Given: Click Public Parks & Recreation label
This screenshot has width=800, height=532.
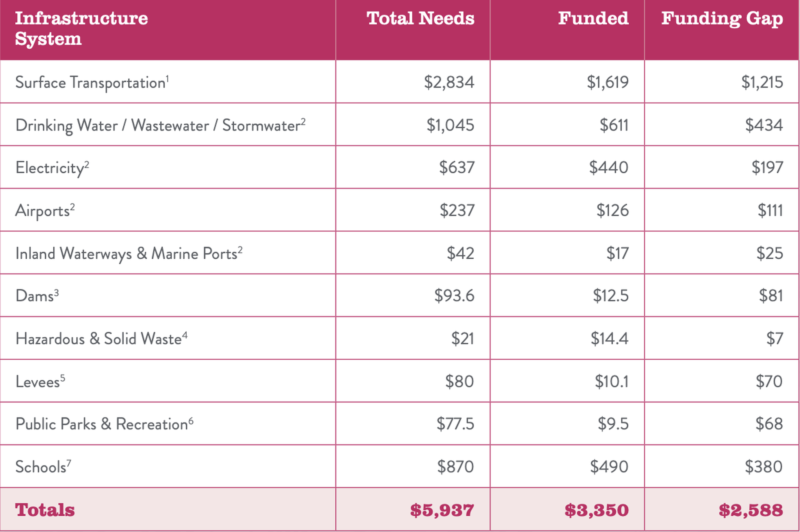Looking at the screenshot, I should pos(104,424).
